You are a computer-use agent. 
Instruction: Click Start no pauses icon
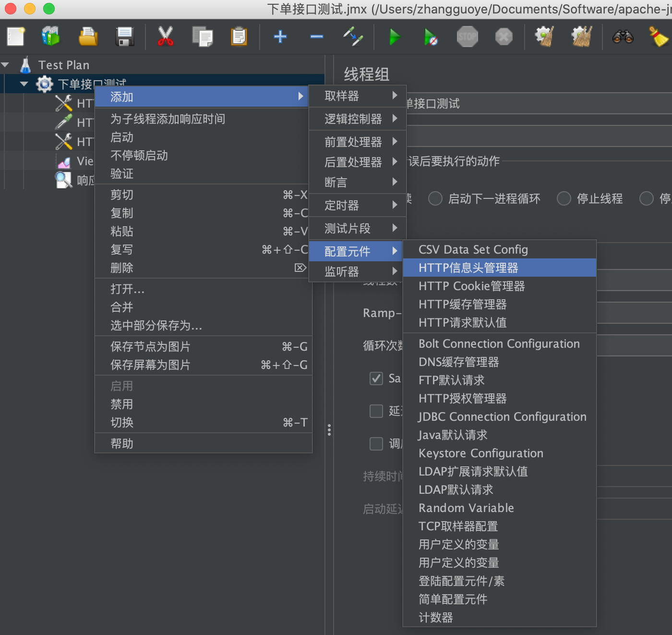pos(431,37)
